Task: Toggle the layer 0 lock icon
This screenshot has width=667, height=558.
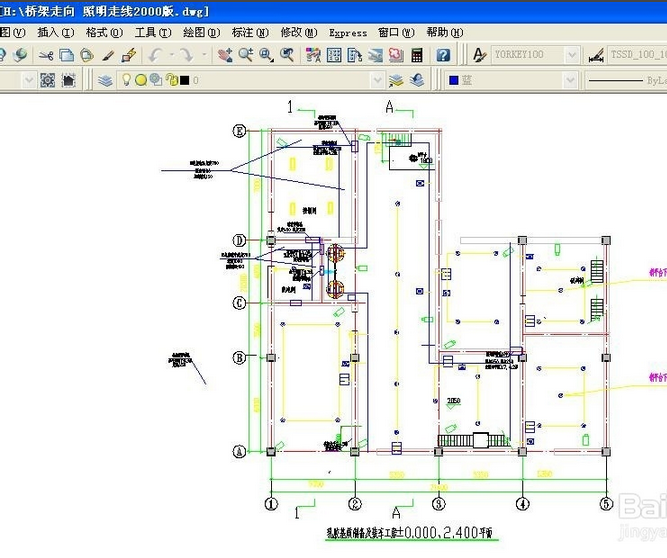Action: [172, 80]
